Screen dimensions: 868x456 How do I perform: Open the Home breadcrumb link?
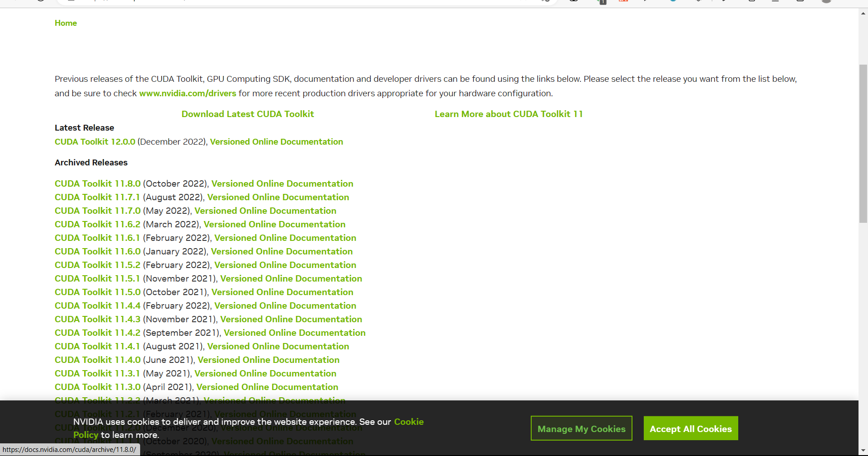click(x=66, y=23)
